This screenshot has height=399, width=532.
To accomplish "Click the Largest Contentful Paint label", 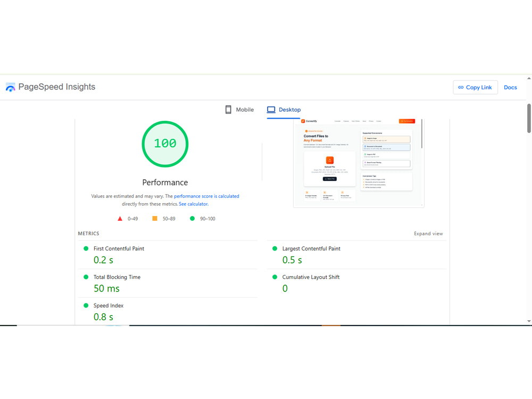I will (311, 248).
